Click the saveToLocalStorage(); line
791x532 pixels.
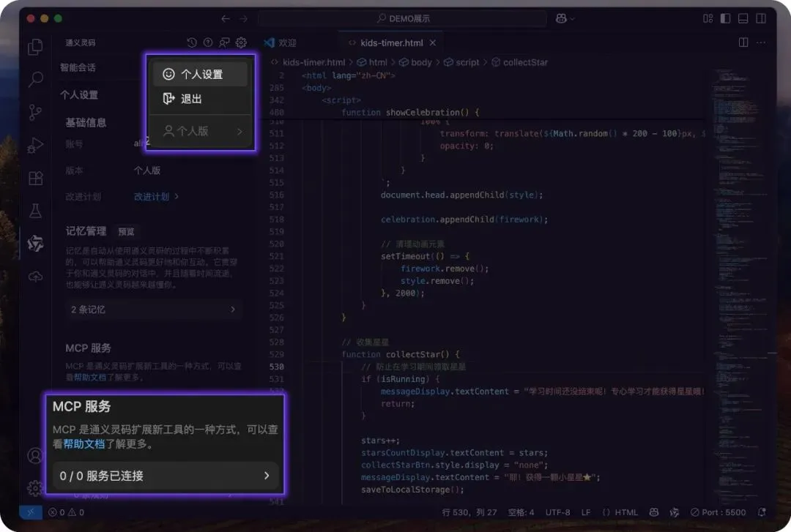point(412,490)
